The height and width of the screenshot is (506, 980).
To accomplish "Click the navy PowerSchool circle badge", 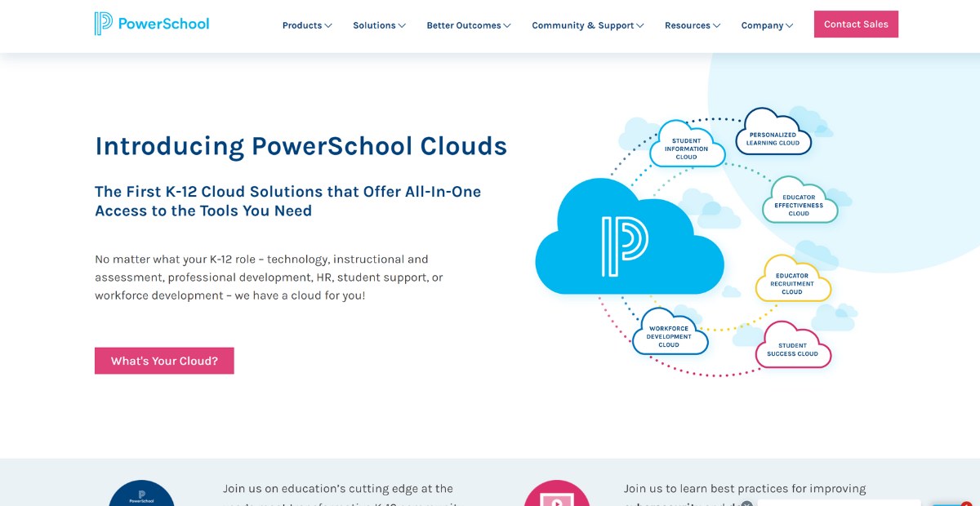I will (142, 493).
